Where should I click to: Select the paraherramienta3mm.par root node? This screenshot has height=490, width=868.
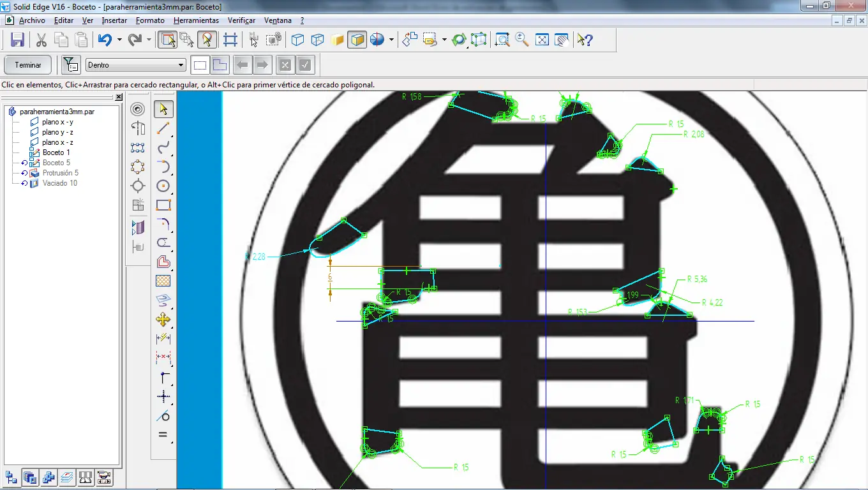(x=57, y=112)
